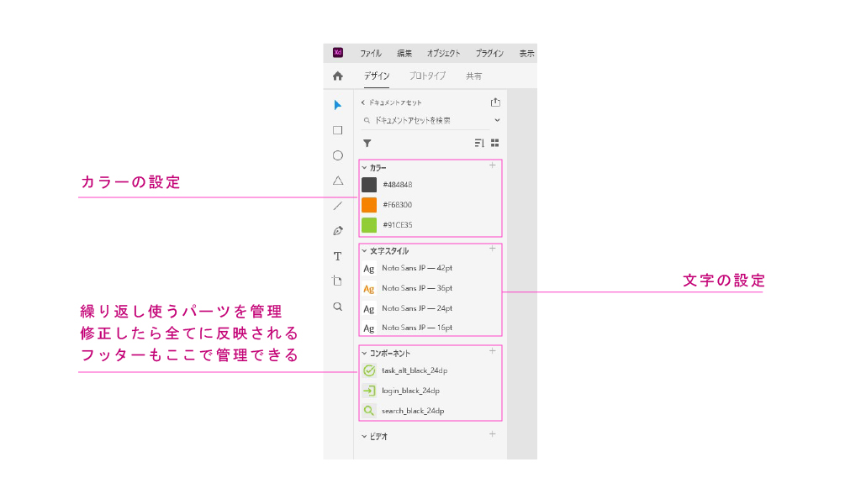Image resolution: width=861 pixels, height=504 pixels.
Task: Click the ドキュメントアセットを検索 search field
Action: (429, 120)
